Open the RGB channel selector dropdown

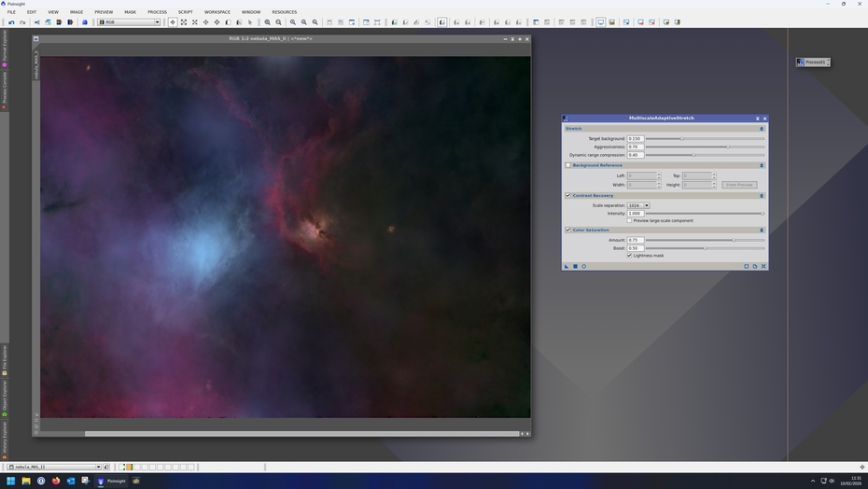[x=129, y=22]
